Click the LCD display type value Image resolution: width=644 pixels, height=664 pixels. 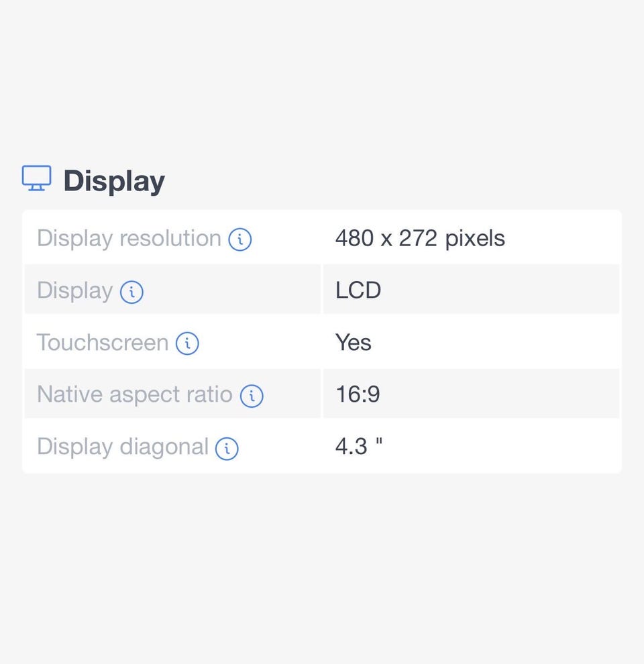click(x=358, y=290)
